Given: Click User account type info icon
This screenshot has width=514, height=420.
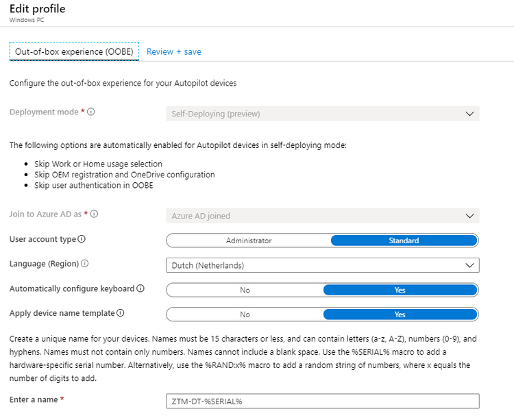Looking at the screenshot, I should (x=82, y=240).
